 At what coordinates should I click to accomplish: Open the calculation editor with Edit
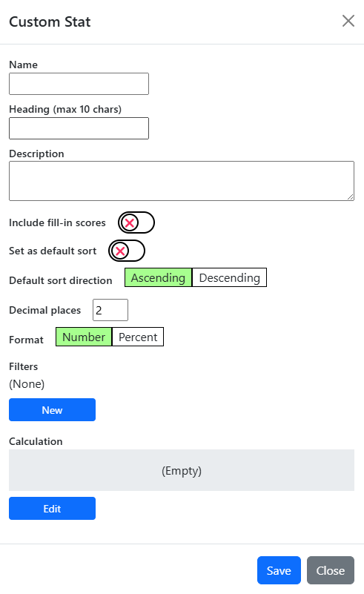point(53,509)
